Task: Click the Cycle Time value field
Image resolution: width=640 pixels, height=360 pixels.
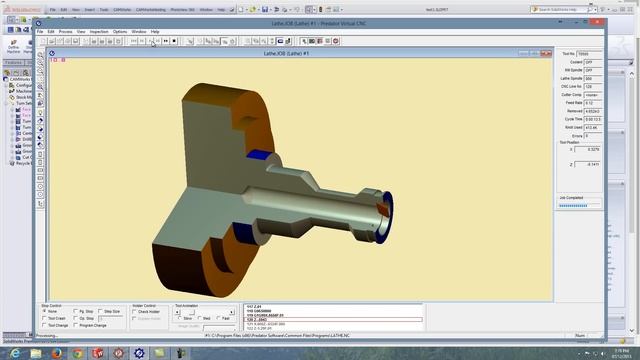Action: 593,119
